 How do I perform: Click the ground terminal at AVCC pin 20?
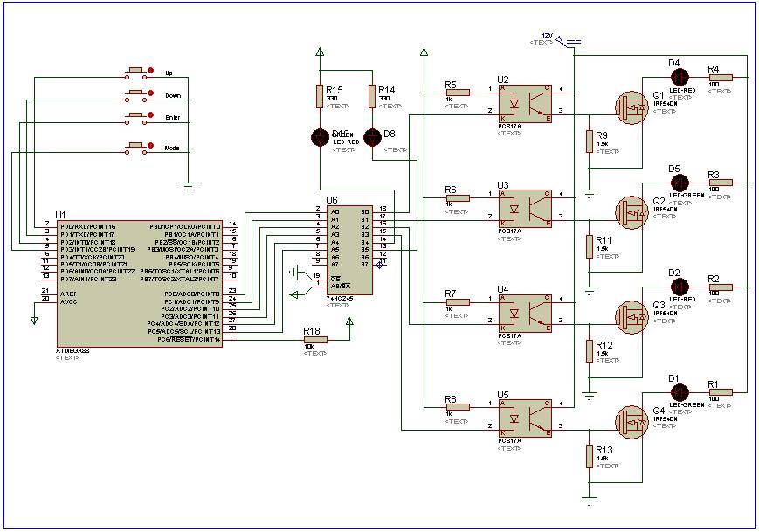[x=34, y=320]
